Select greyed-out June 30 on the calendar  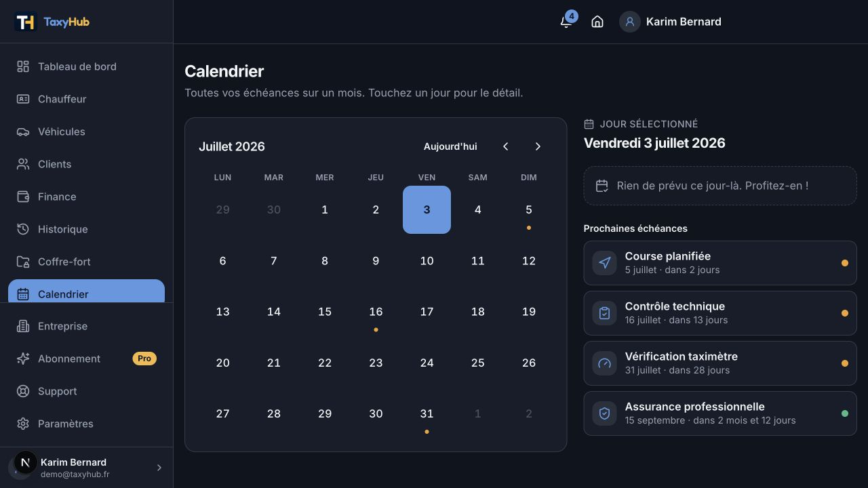(274, 210)
